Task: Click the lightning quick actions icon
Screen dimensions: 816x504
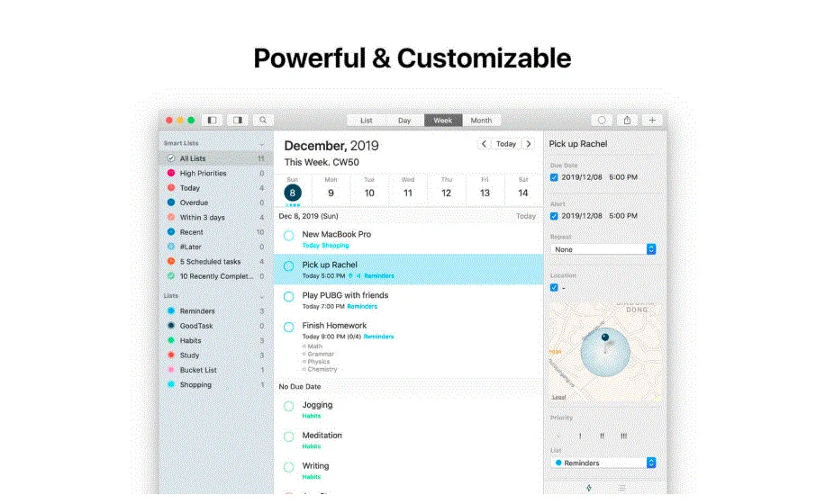Action: tap(588, 488)
